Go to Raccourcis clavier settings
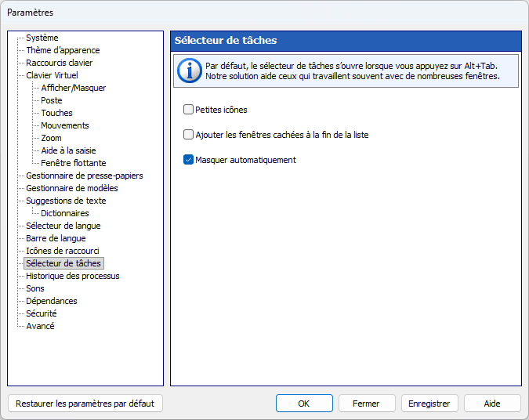The height and width of the screenshot is (420, 529). tap(60, 63)
